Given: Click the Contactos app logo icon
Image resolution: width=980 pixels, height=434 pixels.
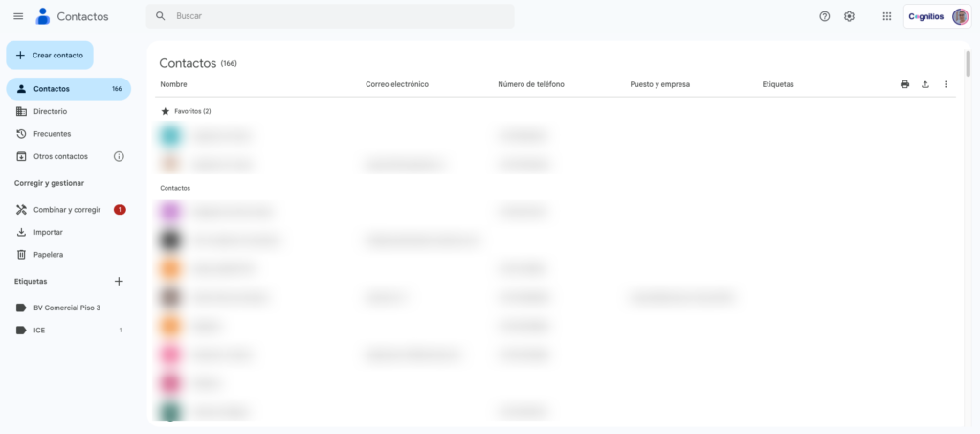Looking at the screenshot, I should pyautogui.click(x=42, y=16).
